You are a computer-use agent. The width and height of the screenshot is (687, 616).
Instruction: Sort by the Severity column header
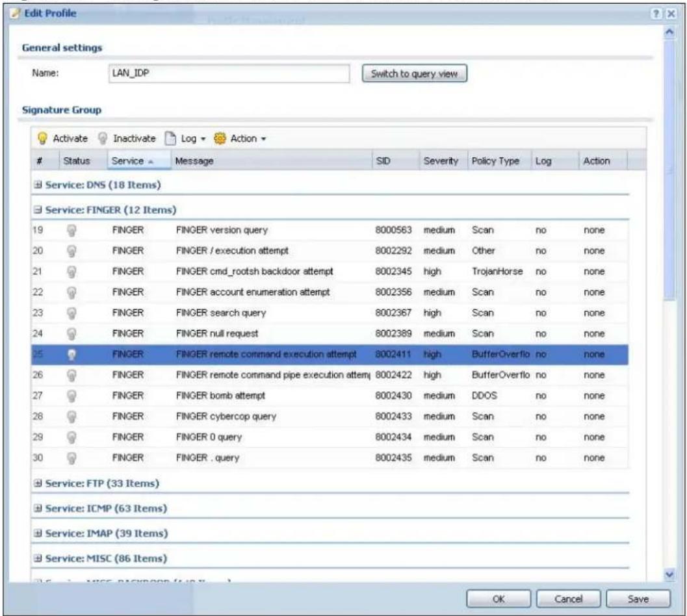(443, 160)
